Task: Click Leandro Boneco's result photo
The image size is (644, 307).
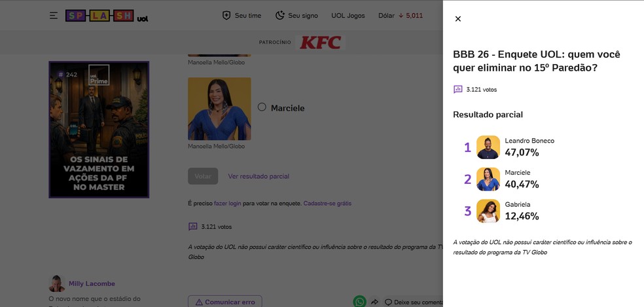Action: click(488, 147)
